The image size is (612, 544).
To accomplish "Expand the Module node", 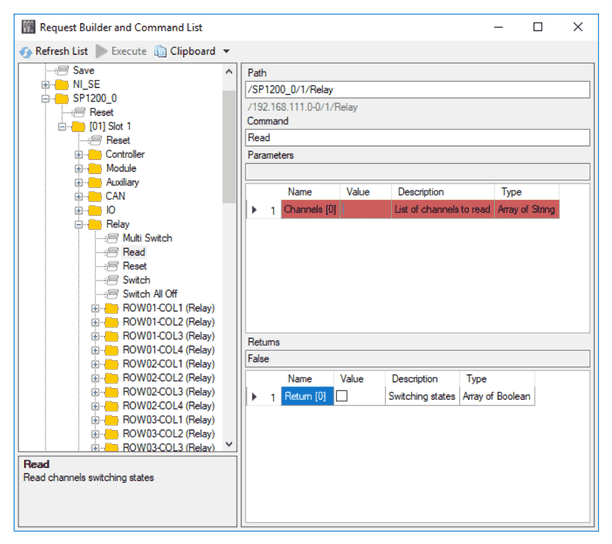I will tap(79, 169).
